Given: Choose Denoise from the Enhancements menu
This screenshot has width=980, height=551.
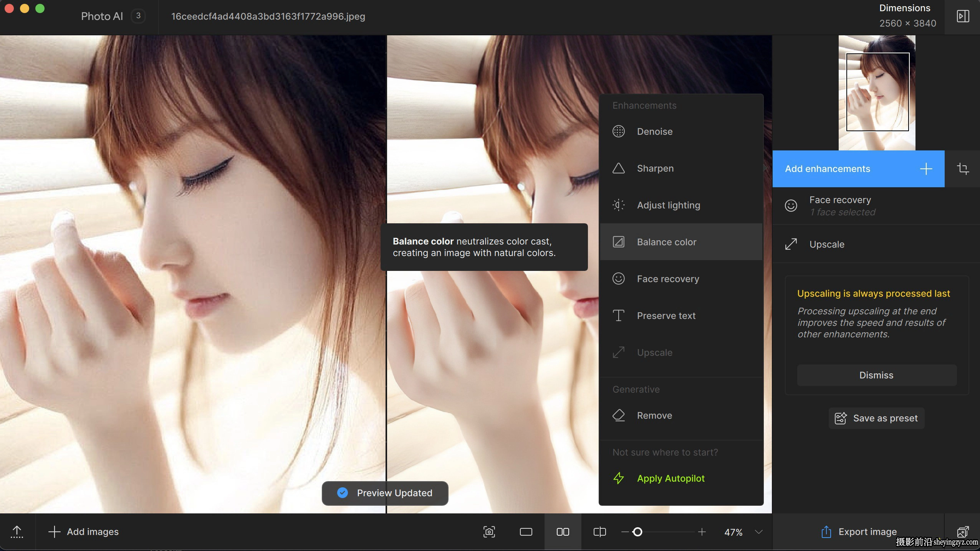Looking at the screenshot, I should 681,131.
